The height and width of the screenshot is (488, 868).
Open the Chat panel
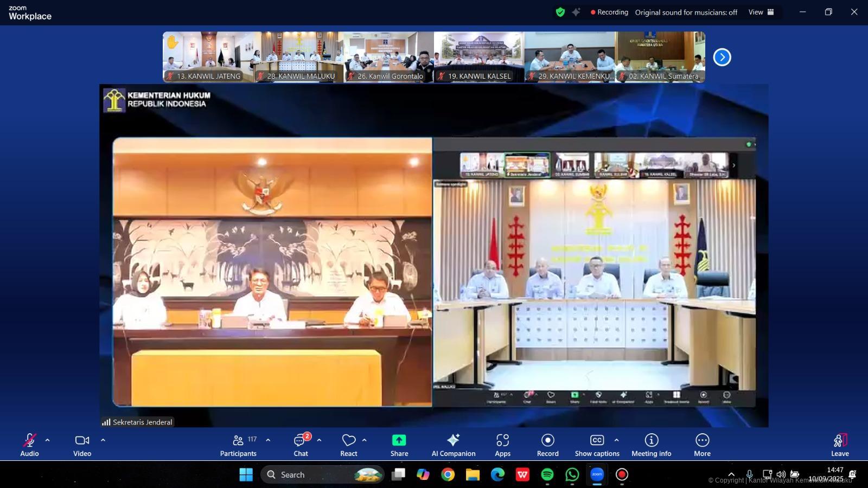click(x=301, y=445)
